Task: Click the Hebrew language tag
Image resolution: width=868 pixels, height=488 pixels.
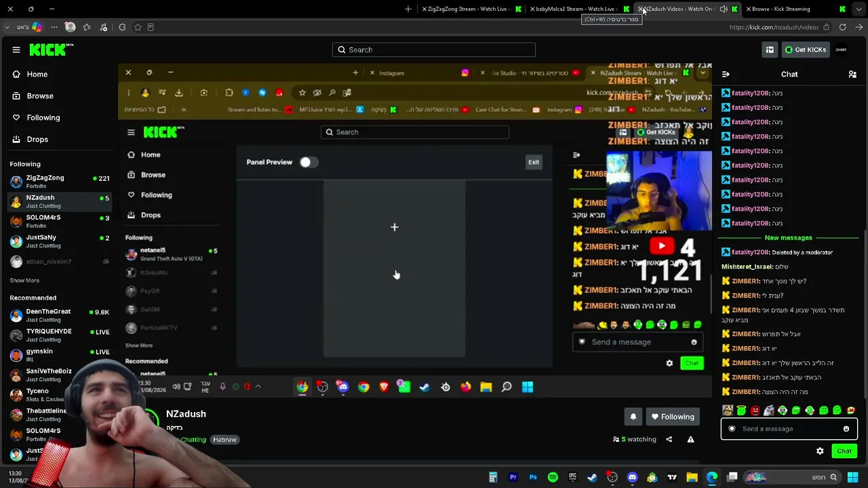Action: pos(224,439)
